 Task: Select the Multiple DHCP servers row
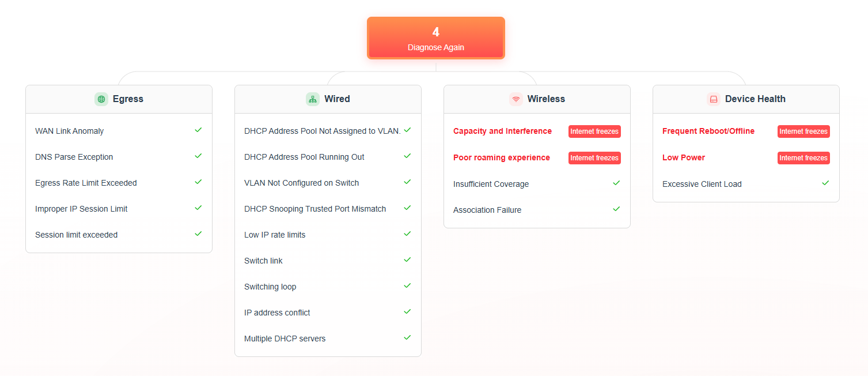point(328,339)
